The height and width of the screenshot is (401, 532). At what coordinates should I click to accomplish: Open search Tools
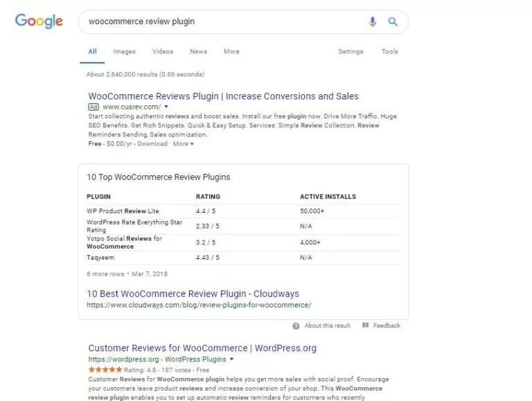389,51
